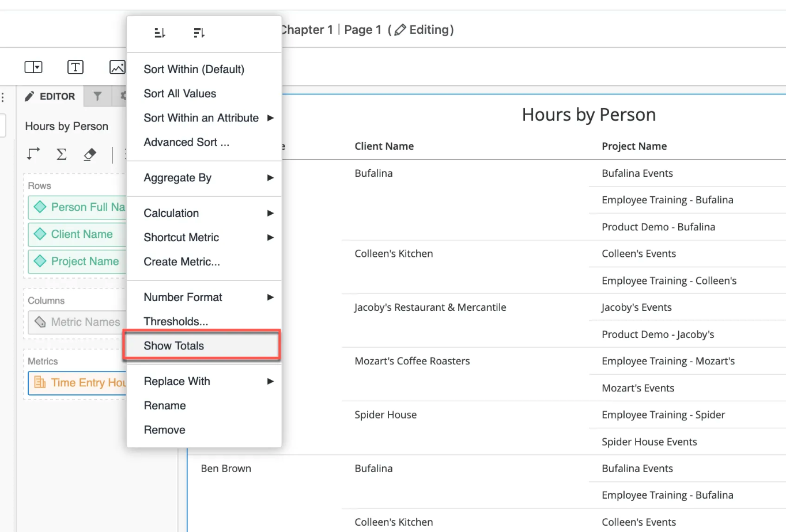Select the sort ascending icon in the menu
Viewport: 786px width, 532px height.
(160, 33)
